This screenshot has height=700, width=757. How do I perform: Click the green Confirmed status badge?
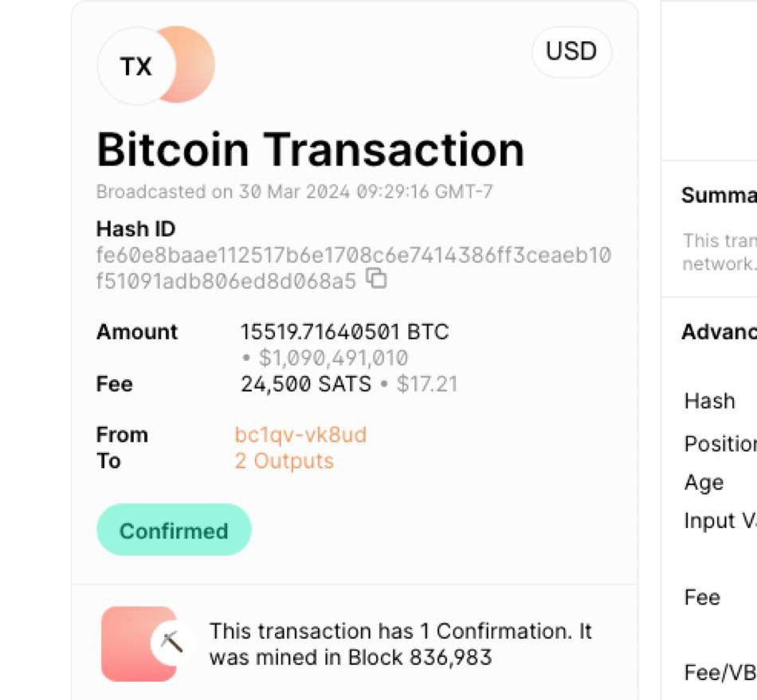pyautogui.click(x=174, y=530)
